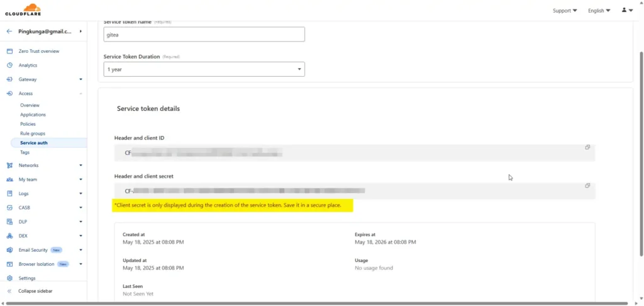Click the Created at date value
Viewport: 644px width, 306px height.
point(153,242)
